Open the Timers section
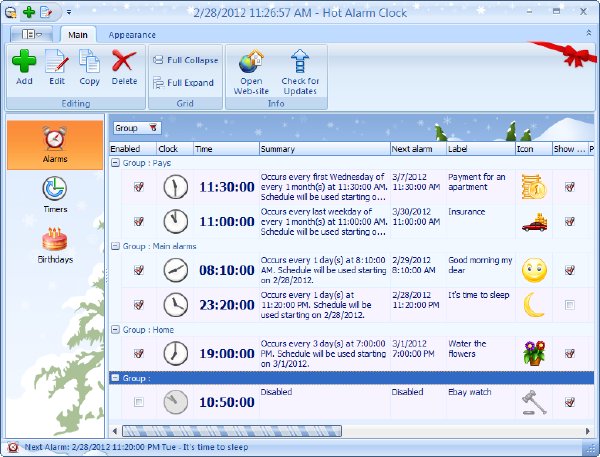 click(55, 194)
